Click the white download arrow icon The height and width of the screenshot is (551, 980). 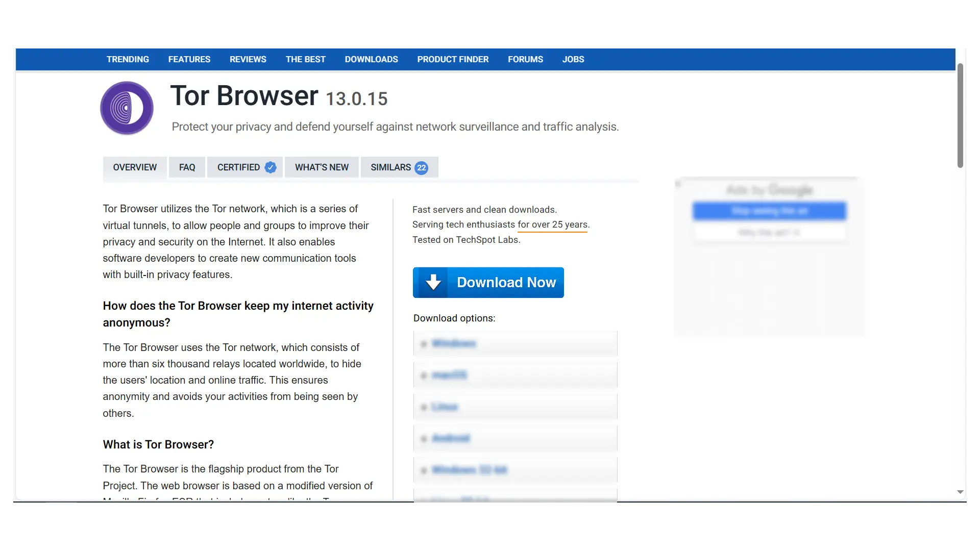pyautogui.click(x=433, y=282)
